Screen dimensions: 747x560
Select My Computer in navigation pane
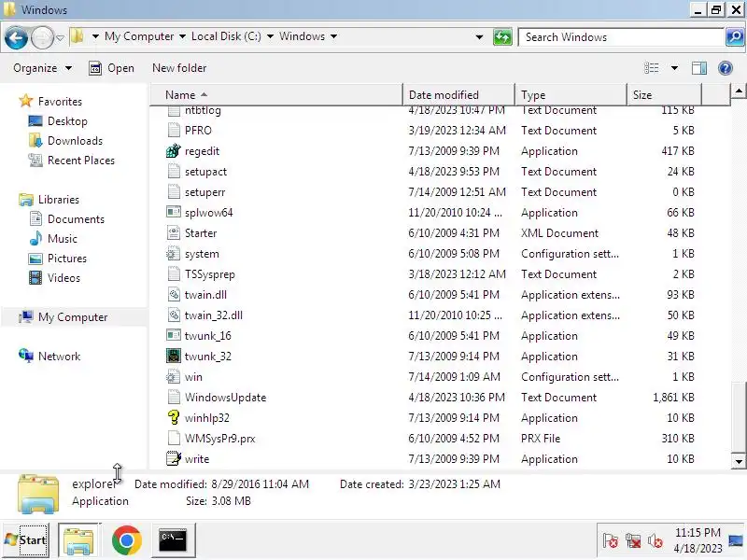[x=73, y=317]
